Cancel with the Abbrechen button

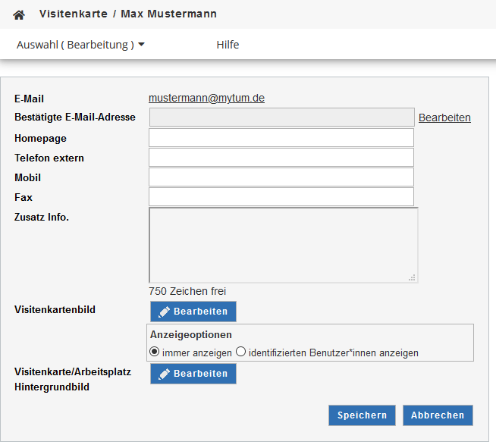[438, 415]
